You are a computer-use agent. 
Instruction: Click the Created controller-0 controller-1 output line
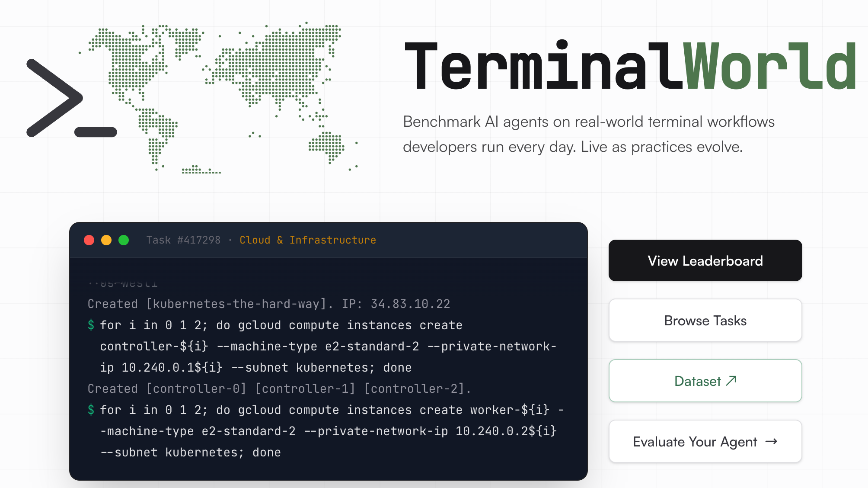pyautogui.click(x=279, y=389)
